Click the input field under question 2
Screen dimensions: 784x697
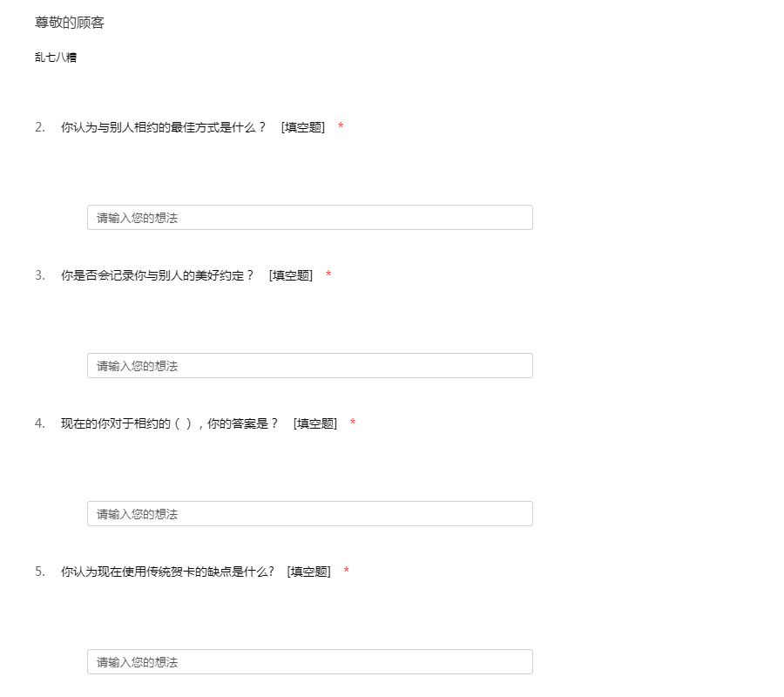pos(309,218)
